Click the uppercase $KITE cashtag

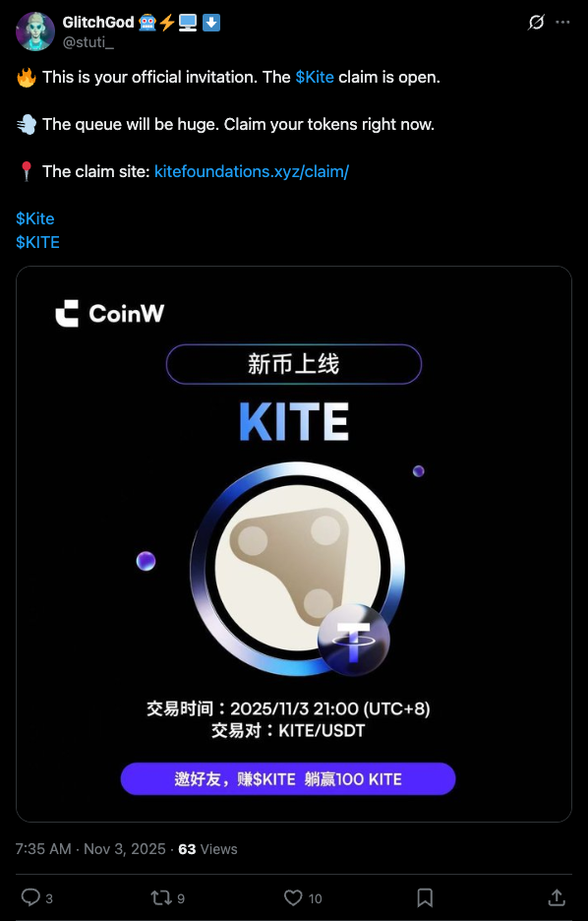pos(37,242)
